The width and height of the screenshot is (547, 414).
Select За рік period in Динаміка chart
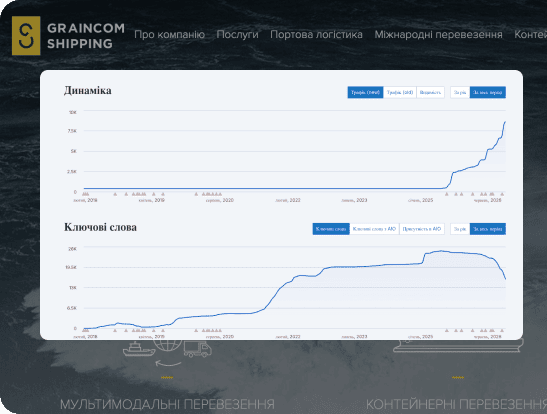[460, 92]
